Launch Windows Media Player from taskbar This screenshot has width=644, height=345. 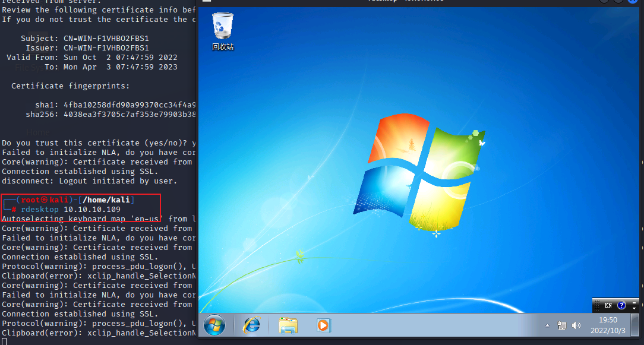click(x=323, y=325)
